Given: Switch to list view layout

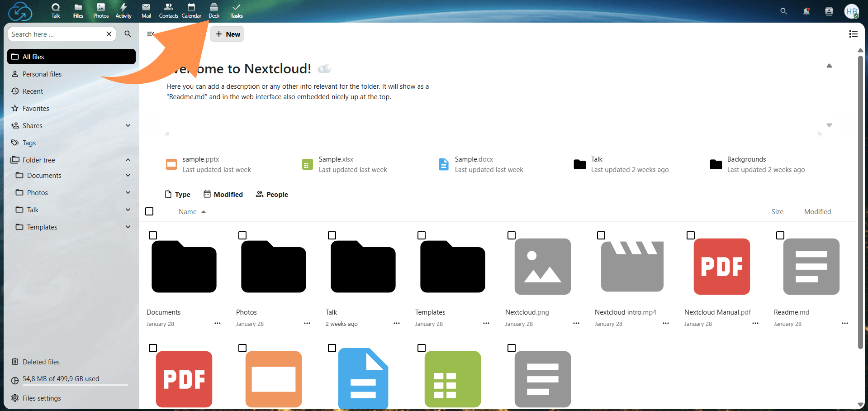Looking at the screenshot, I should [853, 34].
